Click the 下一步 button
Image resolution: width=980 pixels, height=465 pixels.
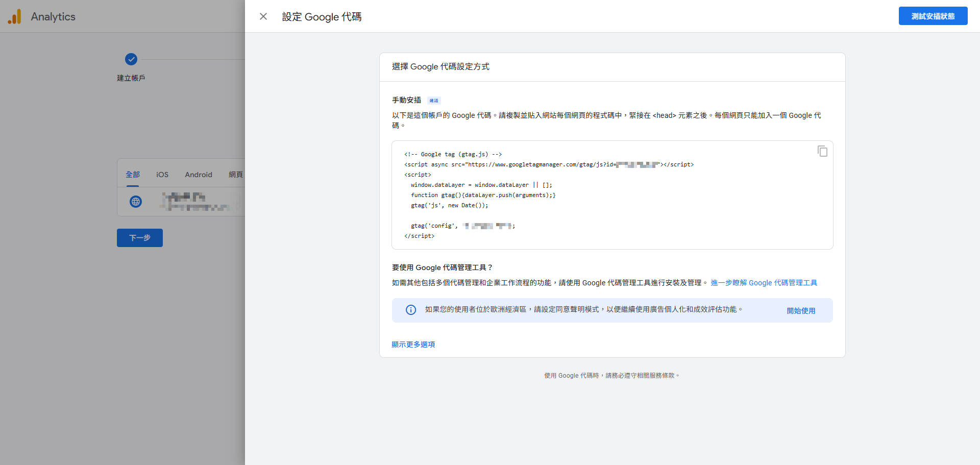(139, 237)
